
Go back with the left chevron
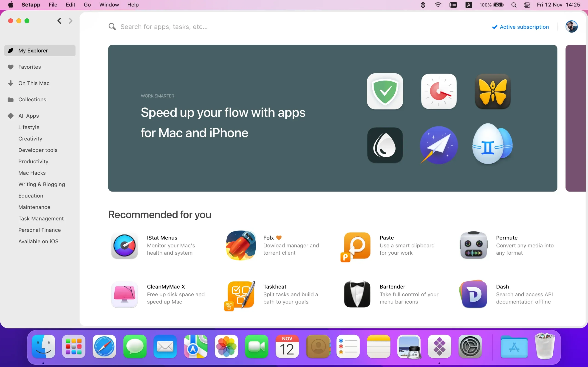pos(59,21)
